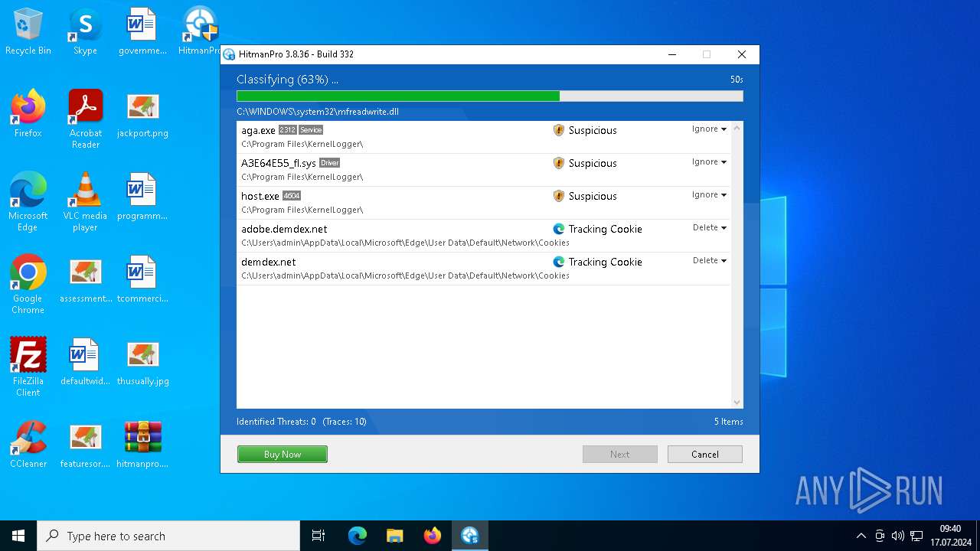The image size is (980, 551).
Task: Open the government Word document icon
Action: click(x=142, y=31)
